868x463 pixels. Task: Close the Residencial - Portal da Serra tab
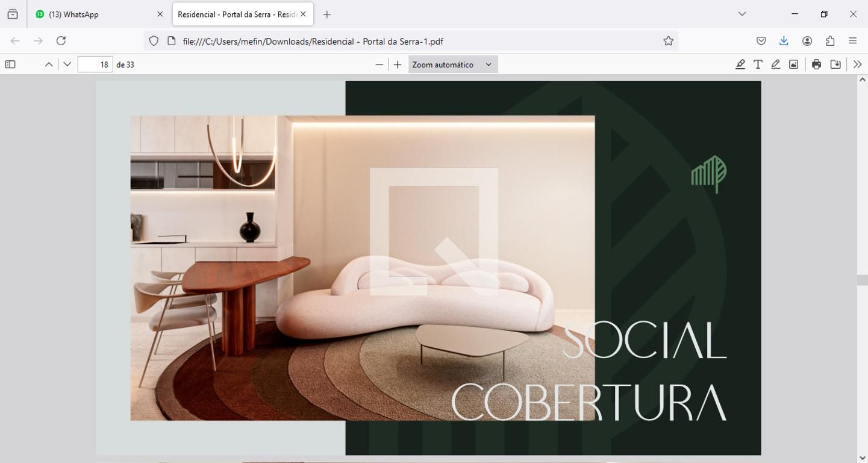click(x=303, y=14)
